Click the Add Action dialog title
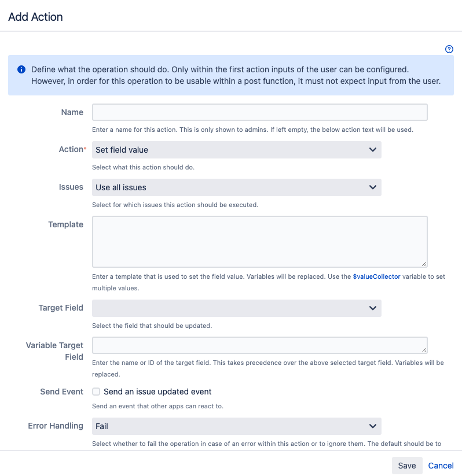The width and height of the screenshot is (462, 476). [x=35, y=17]
